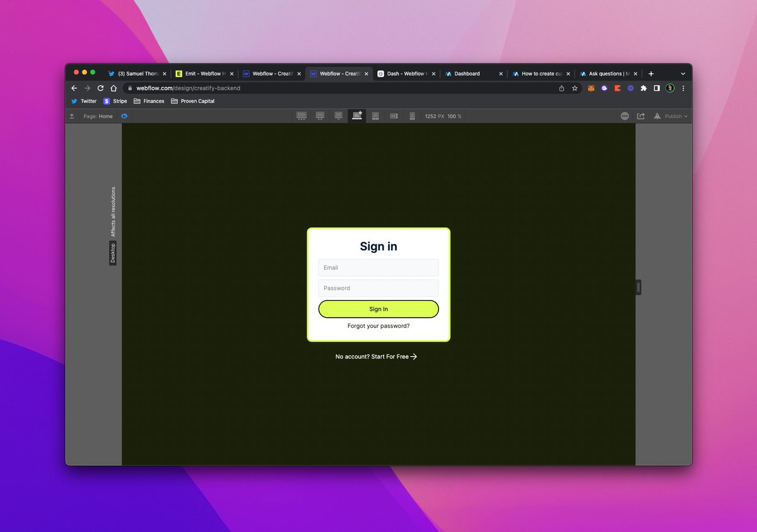This screenshot has height=532, width=757.
Task: Click the Password input field
Action: [378, 288]
